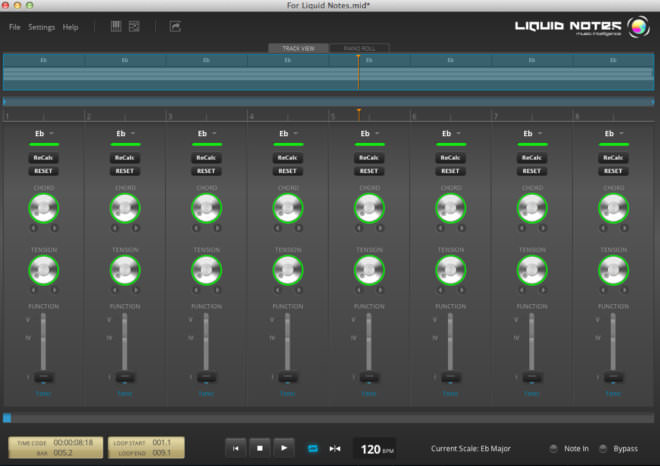Click the Chord knob in bar 6
The height and width of the screenshot is (466, 660).
450,208
